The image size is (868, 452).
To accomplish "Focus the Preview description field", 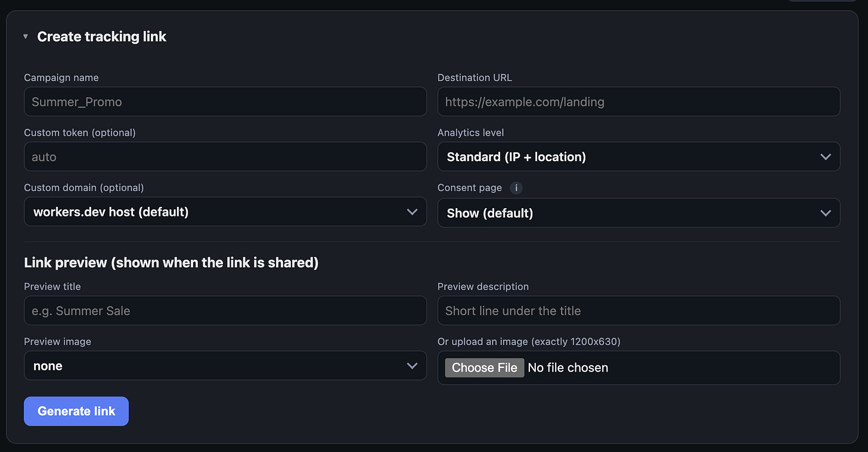I will pos(638,311).
